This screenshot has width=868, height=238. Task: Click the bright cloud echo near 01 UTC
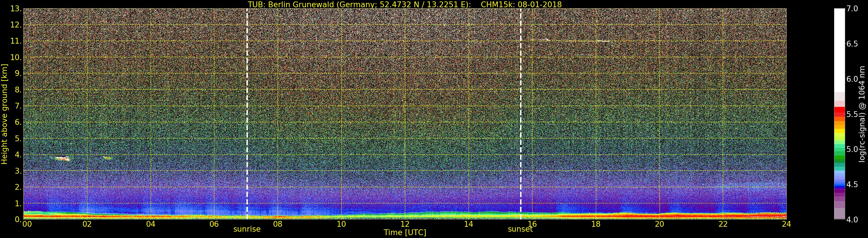coord(62,158)
